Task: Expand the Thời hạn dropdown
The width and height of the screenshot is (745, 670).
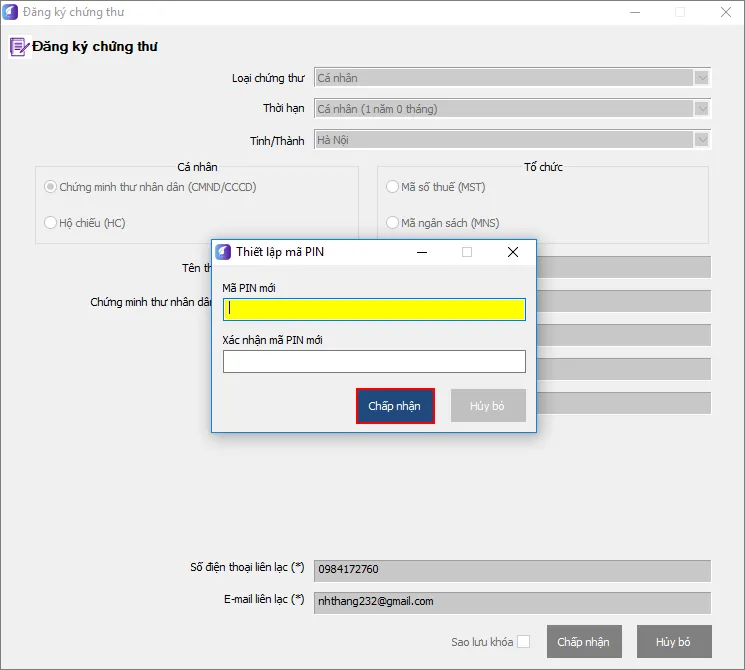Action: (702, 109)
